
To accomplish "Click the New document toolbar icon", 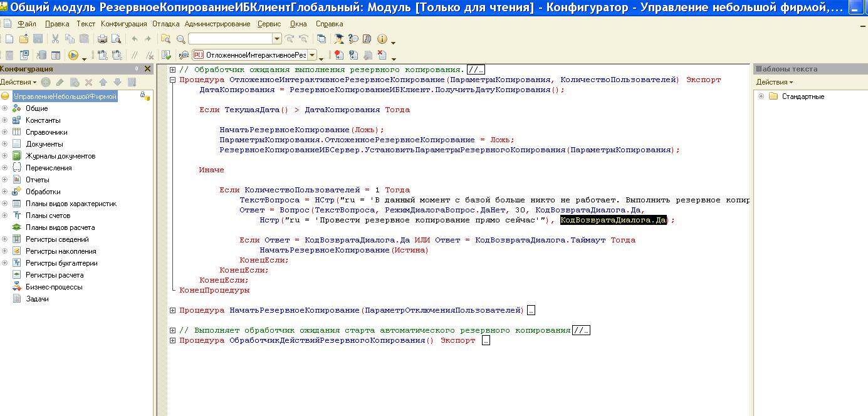I will click(x=9, y=39).
